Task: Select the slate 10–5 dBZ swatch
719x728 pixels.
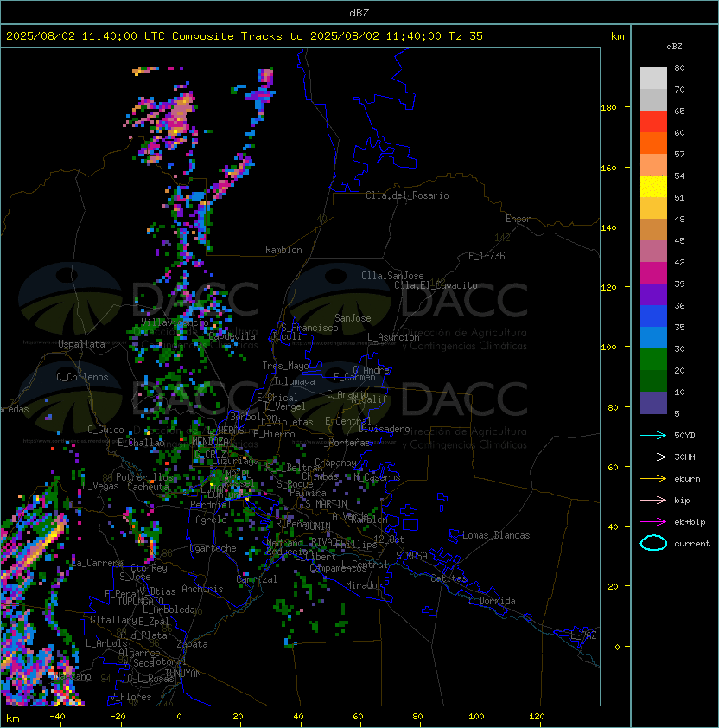Action: pos(653,403)
